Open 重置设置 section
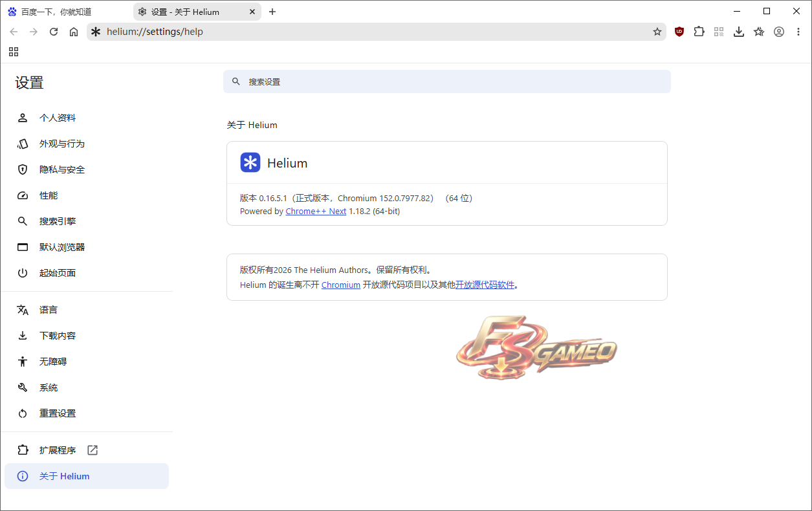This screenshot has width=812, height=511. tap(87, 413)
